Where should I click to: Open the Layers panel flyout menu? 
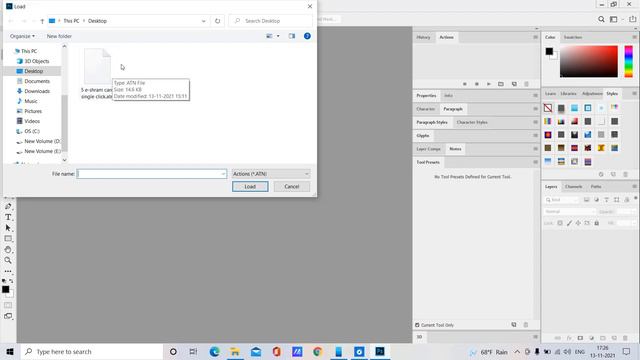pos(634,187)
